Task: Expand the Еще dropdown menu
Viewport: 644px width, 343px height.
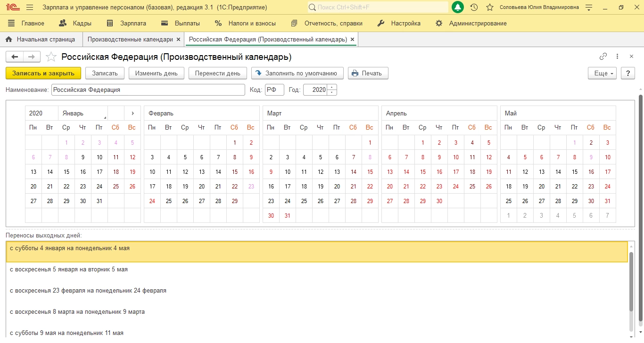Action: [603, 73]
